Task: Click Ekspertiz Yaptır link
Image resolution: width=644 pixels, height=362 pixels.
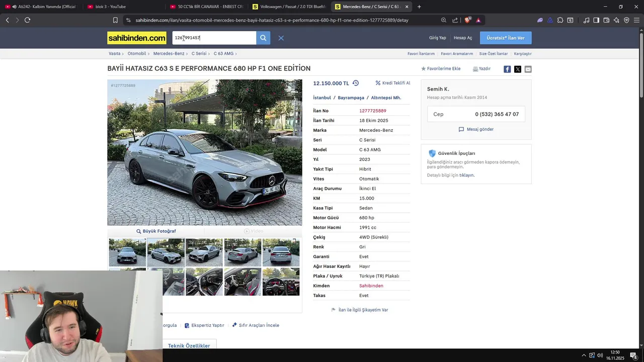Action: tap(204, 325)
